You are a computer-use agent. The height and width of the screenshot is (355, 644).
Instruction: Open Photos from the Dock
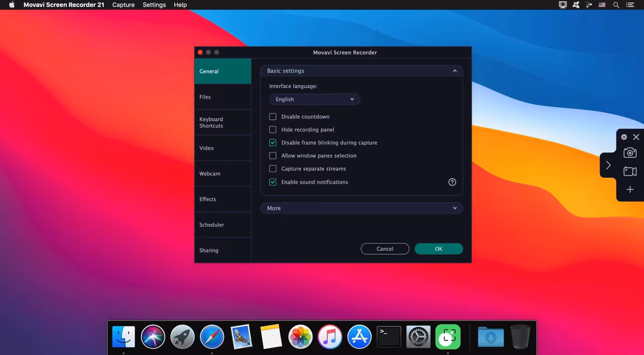(x=300, y=337)
